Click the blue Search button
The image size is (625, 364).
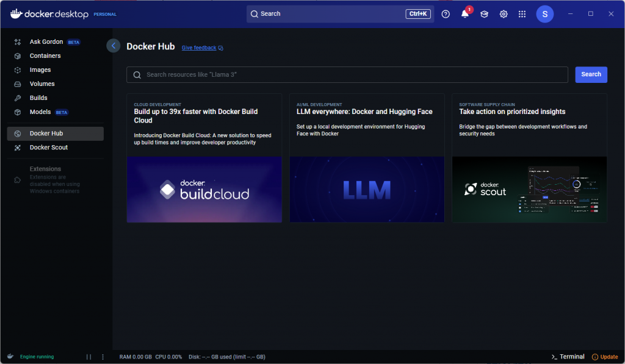tap(591, 74)
